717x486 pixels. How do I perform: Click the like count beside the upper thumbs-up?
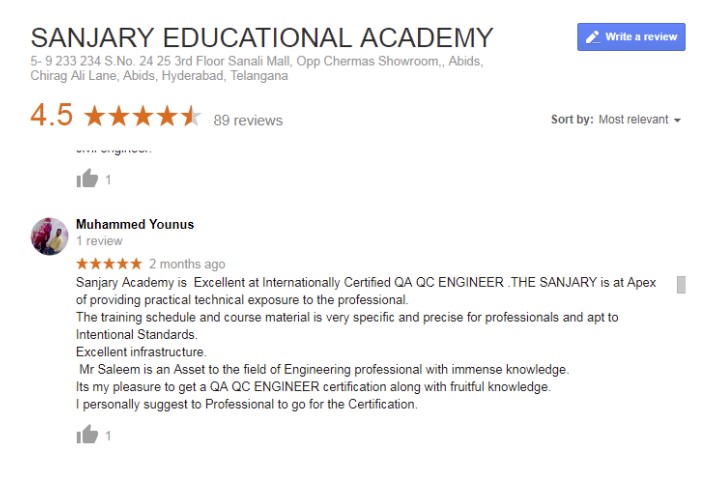tap(108, 181)
